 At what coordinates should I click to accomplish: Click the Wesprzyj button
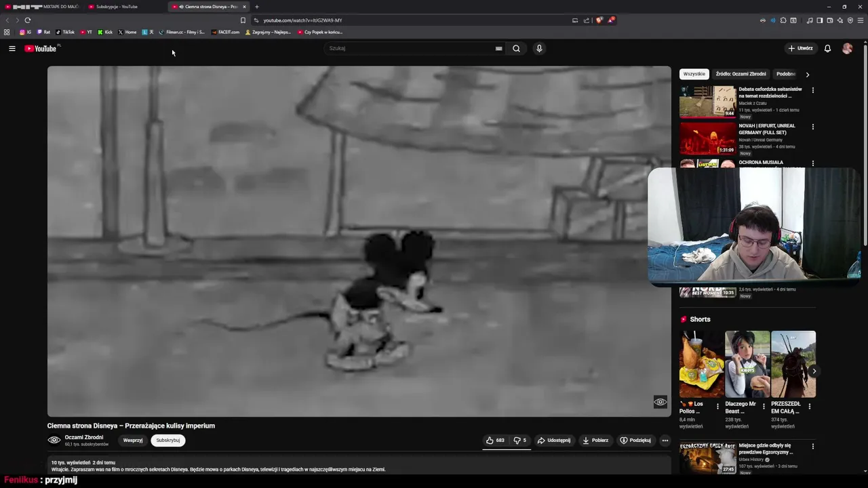133,440
